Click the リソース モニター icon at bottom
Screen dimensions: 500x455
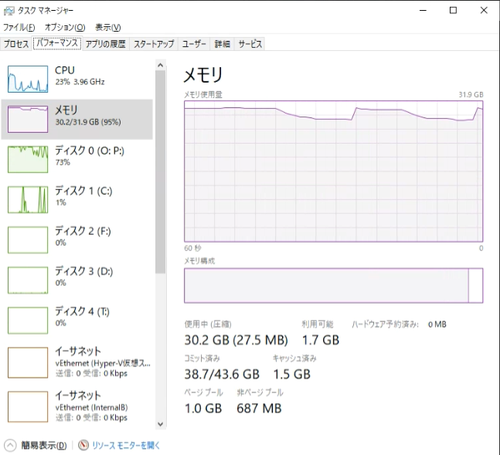(x=83, y=445)
